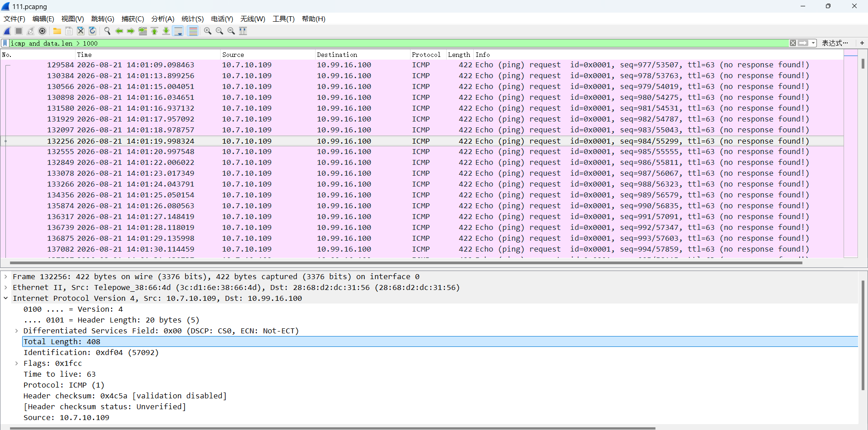Find a packet with magnifier icon
The image size is (868, 430).
point(107,31)
